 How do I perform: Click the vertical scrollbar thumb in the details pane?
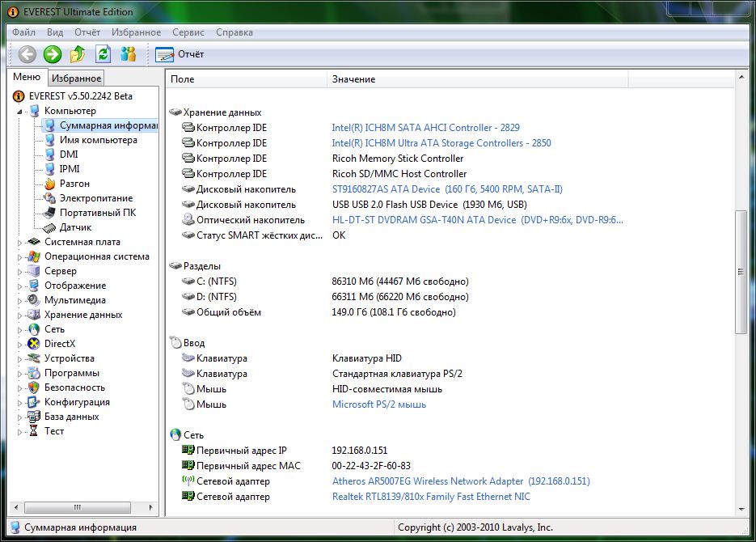741,272
